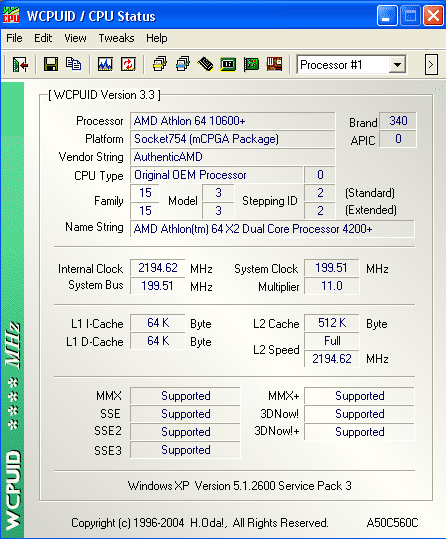The height and width of the screenshot is (539, 446).
Task: Click the APIC value 0
Action: [398, 139]
